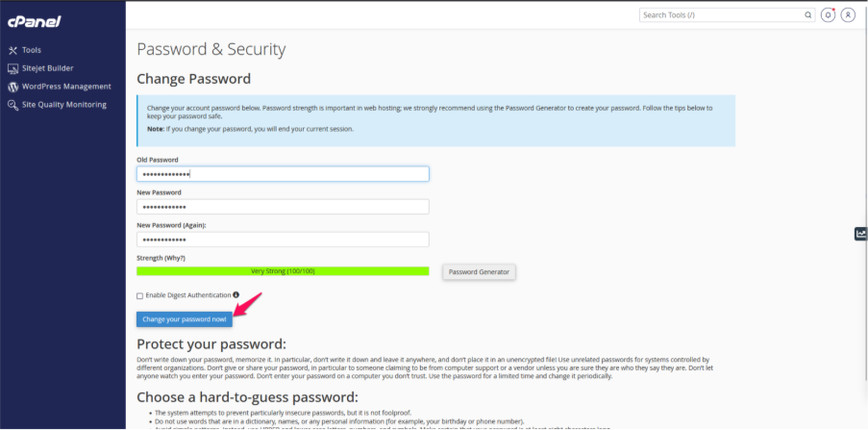
Task: Open the user account icon
Action: 848,15
